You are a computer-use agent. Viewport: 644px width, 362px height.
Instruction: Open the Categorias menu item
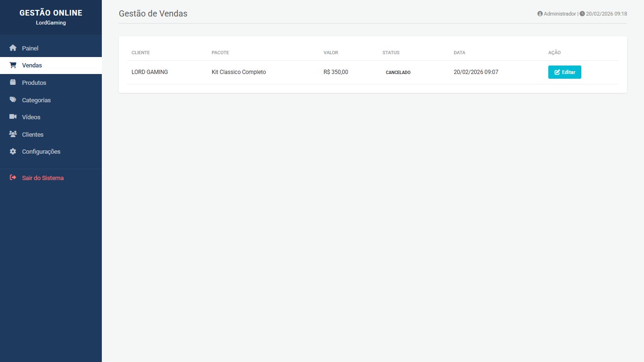36,100
